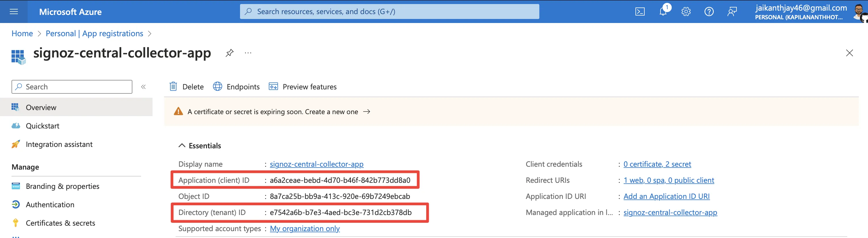Image resolution: width=868 pixels, height=238 pixels.
Task: Click the app registration icon beside title
Action: [x=18, y=57]
